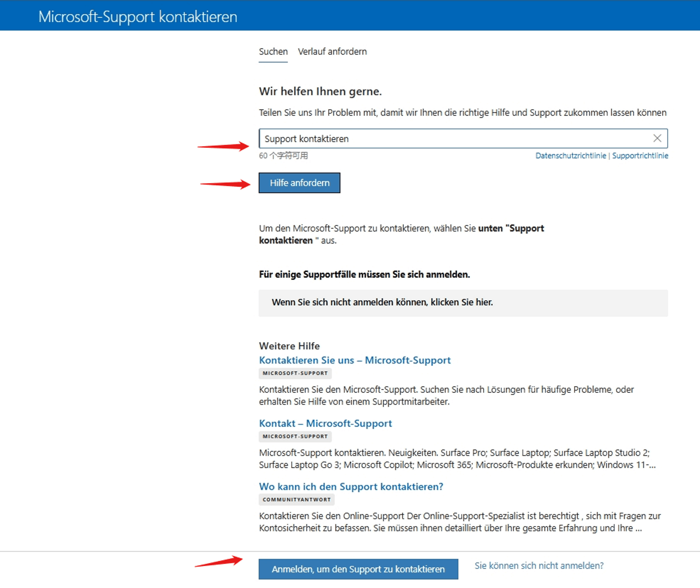700x588 pixels.
Task: Click the 'Wenn Sie sich nicht anmelden können' banner
Action: click(x=382, y=303)
